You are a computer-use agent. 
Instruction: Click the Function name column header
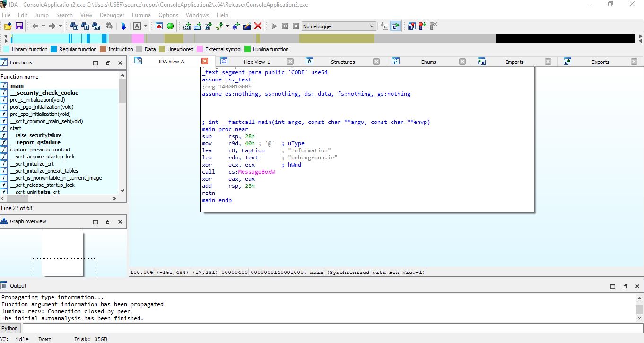click(x=59, y=76)
